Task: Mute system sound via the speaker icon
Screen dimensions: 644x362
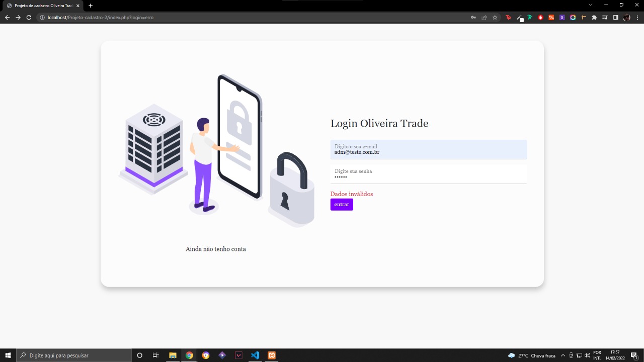Action: pyautogui.click(x=588, y=355)
